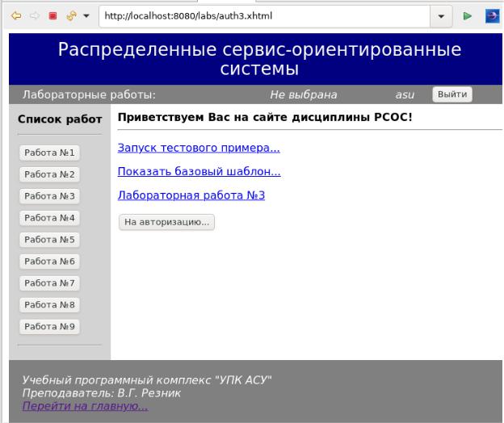Open the dropdown arrow next to the refresh icon
Viewport: 504px width, 423px height.
pos(86,15)
